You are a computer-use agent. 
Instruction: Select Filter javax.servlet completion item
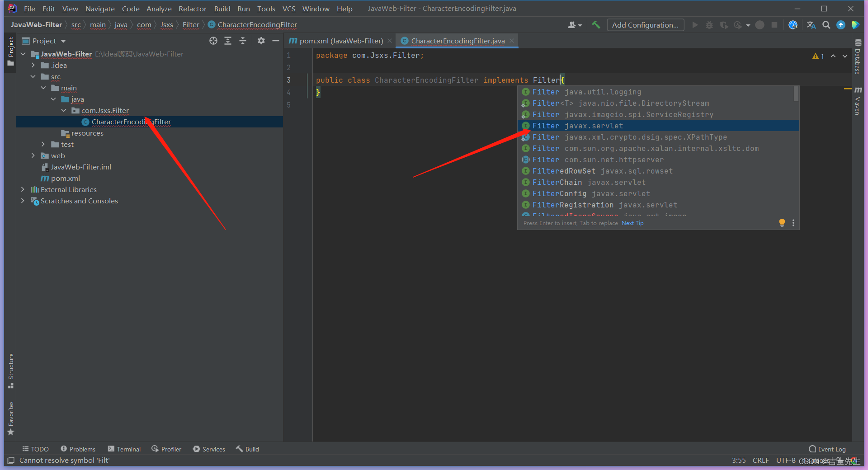point(658,126)
